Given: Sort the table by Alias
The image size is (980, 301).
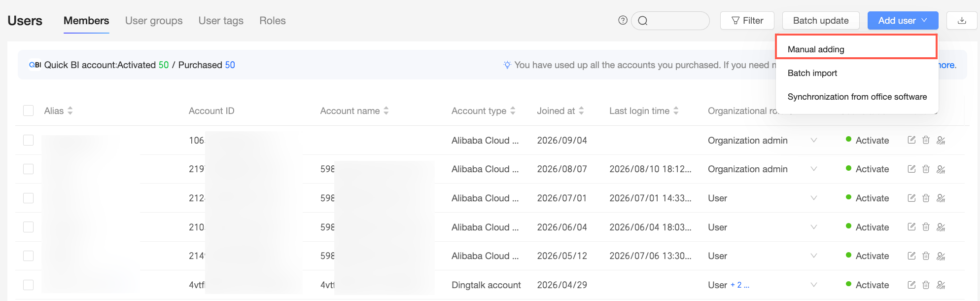Looking at the screenshot, I should (x=70, y=111).
